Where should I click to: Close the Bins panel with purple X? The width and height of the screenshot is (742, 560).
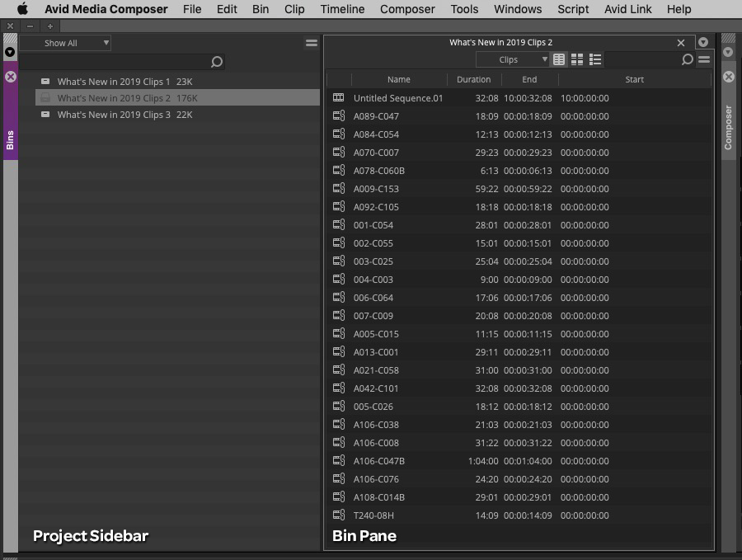pos(11,77)
